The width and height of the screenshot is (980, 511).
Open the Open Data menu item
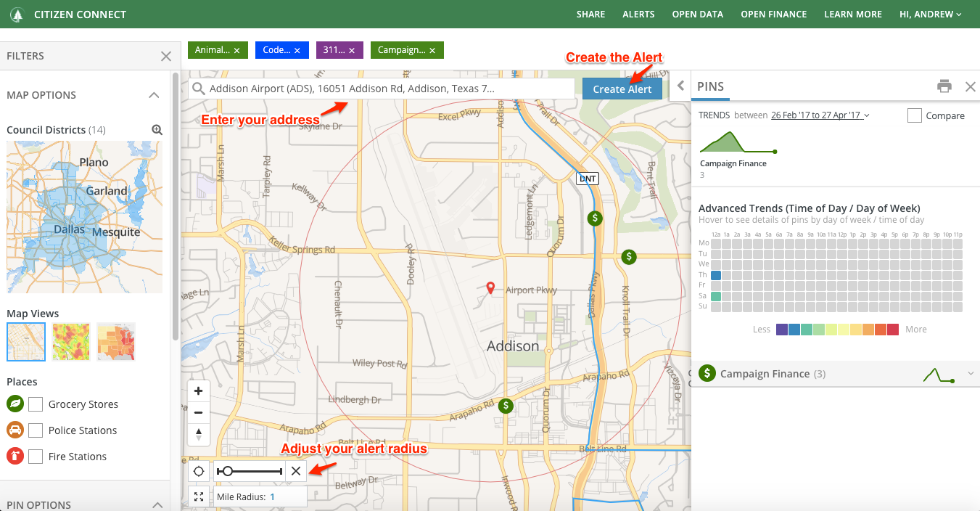coord(698,15)
